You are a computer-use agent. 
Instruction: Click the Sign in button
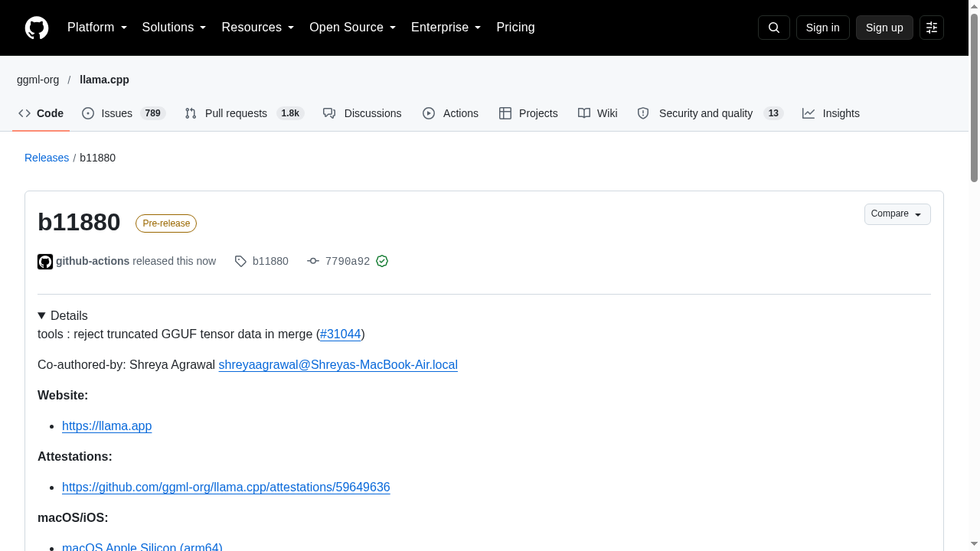click(x=823, y=28)
